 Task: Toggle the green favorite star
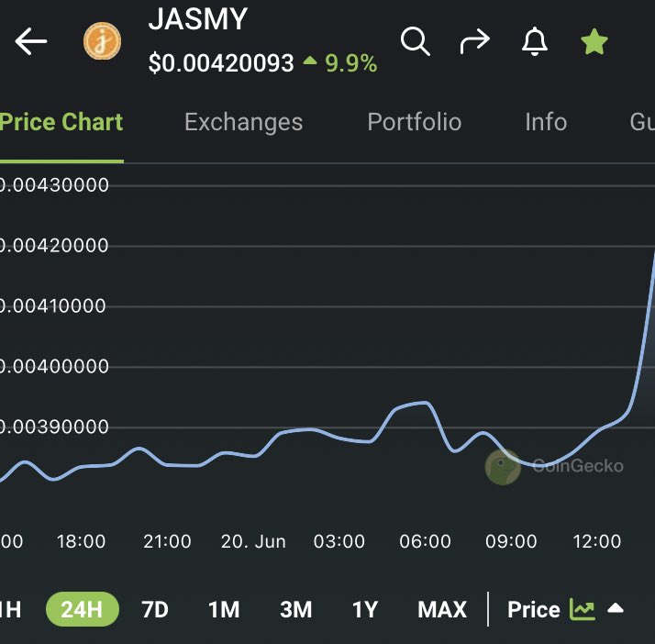pyautogui.click(x=594, y=42)
